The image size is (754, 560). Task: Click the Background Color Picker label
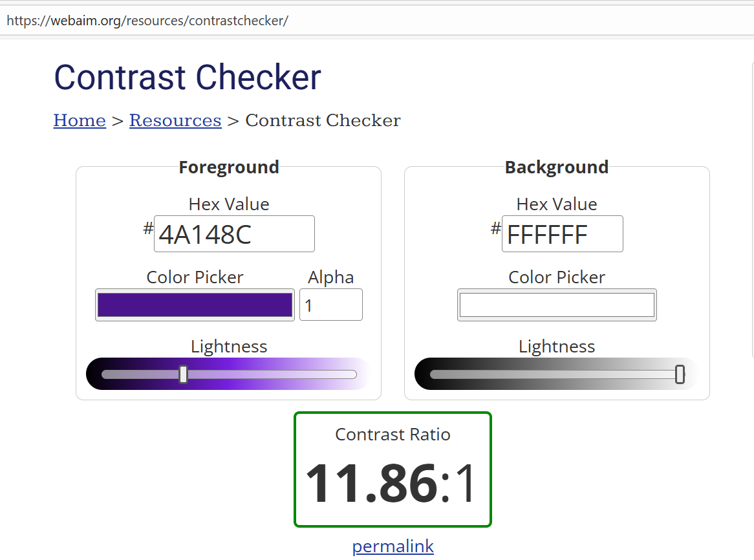coord(557,277)
